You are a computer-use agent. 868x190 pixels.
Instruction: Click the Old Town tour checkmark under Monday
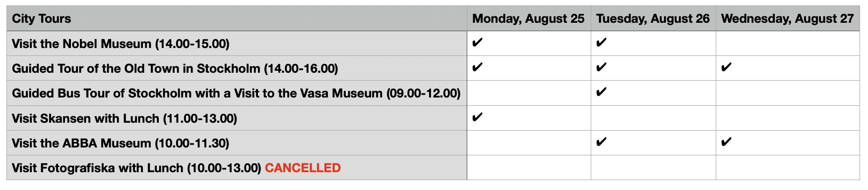(477, 68)
